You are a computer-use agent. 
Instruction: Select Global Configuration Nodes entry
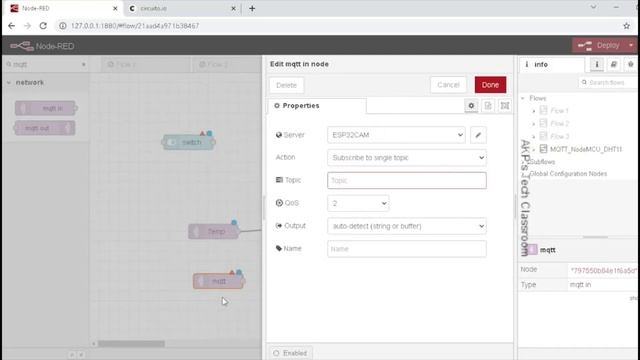click(568, 174)
